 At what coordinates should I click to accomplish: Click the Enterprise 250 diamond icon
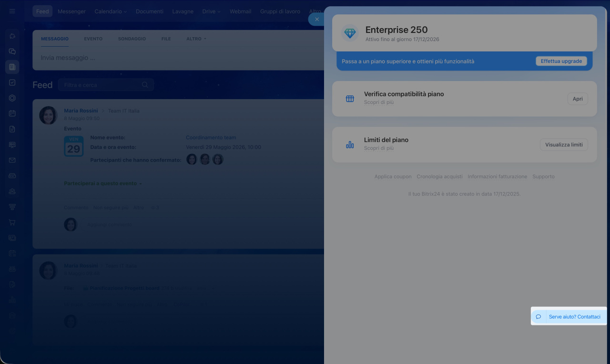click(x=350, y=33)
